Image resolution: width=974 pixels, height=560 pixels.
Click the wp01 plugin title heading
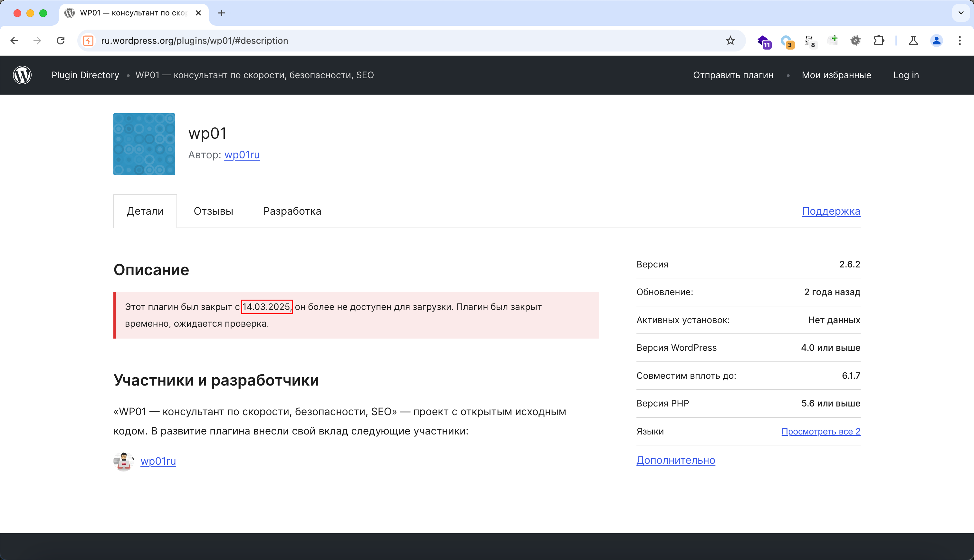click(x=207, y=134)
